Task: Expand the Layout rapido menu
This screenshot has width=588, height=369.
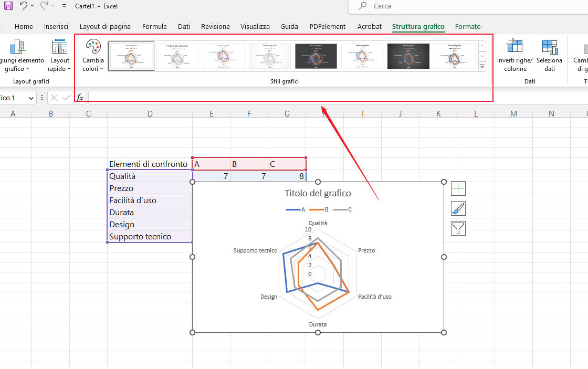Action: (59, 56)
